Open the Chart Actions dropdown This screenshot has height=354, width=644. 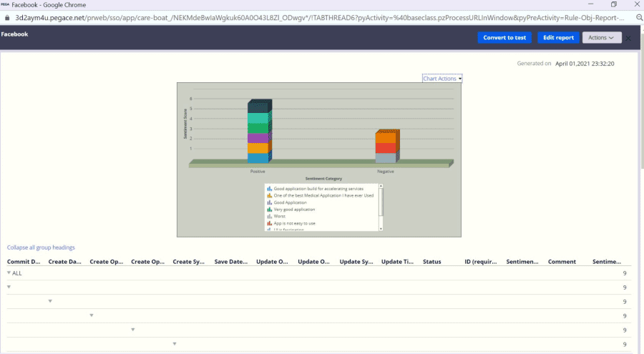[x=442, y=79]
